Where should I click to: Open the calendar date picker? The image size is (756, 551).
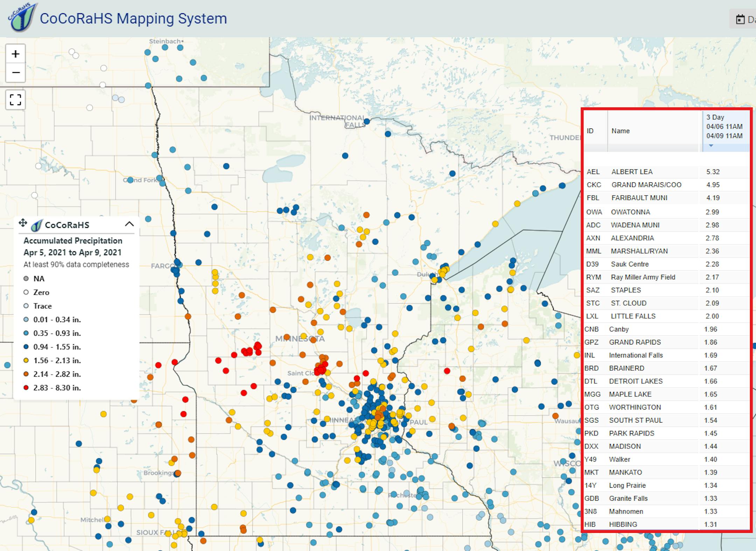pos(740,20)
